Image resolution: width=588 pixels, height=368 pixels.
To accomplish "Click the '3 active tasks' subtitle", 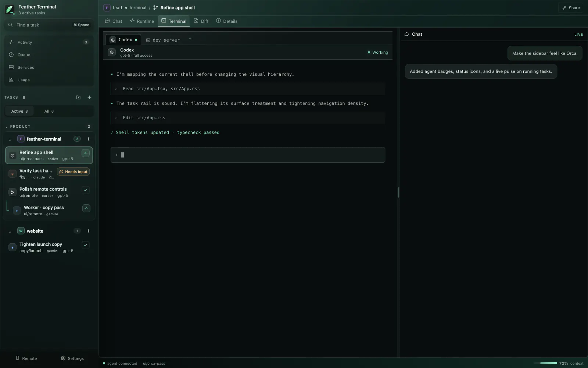I will pyautogui.click(x=32, y=13).
